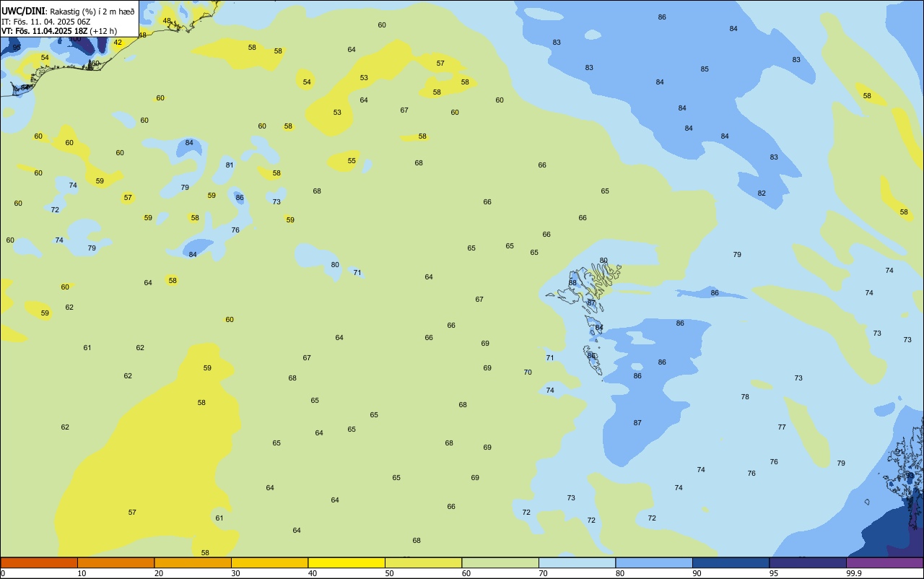
Task: Choose the 30–40 amber legend band
Action: [269, 562]
